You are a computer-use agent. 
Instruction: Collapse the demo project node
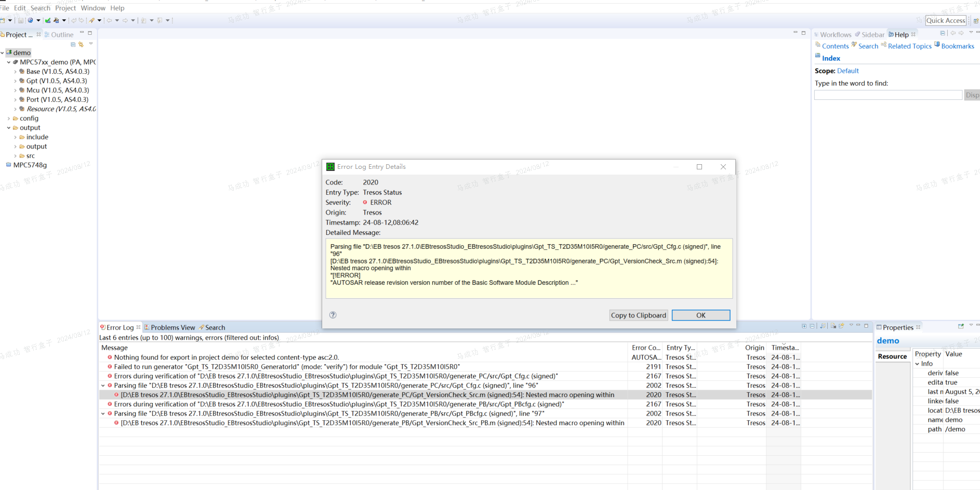click(2, 52)
